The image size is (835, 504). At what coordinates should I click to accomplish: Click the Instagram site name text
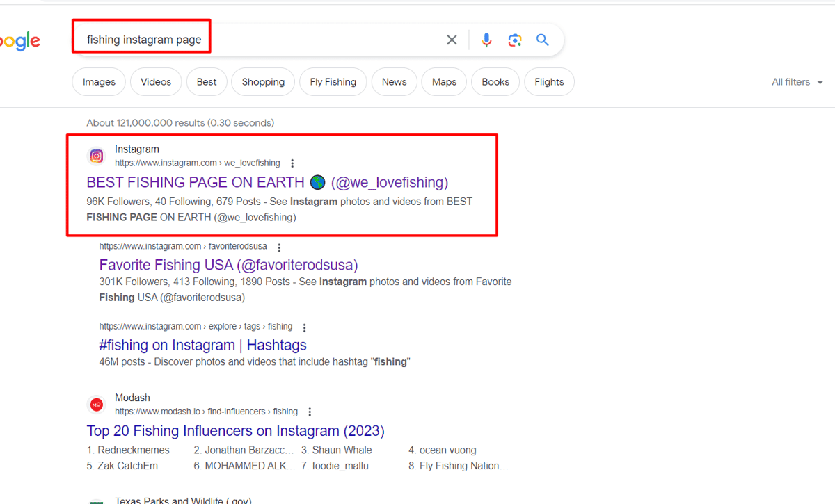(137, 149)
